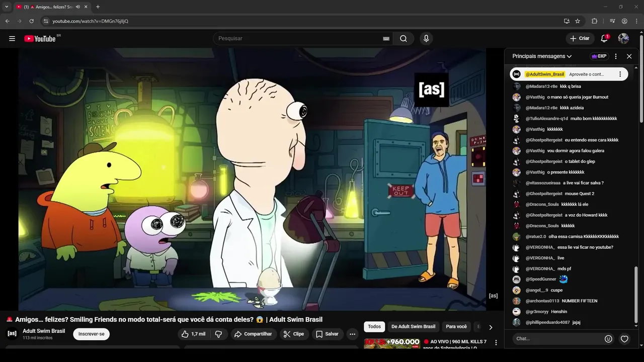644x362 pixels.
Task: Like the video with thumbs up
Action: coord(193,334)
